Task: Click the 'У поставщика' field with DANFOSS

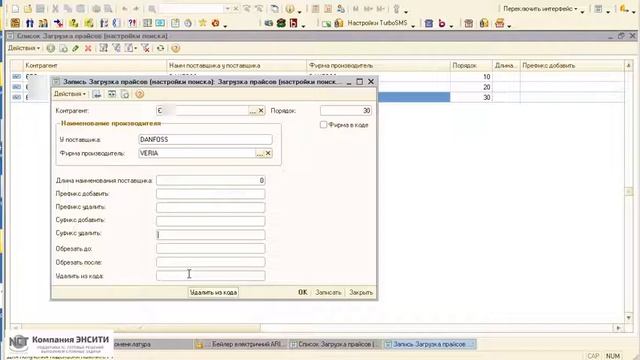Action: (x=205, y=140)
